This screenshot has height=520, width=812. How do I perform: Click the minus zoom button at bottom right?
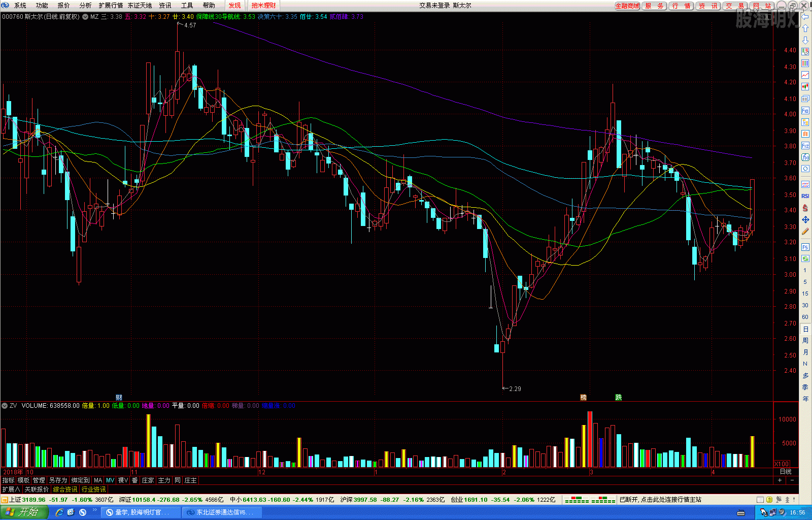click(792, 480)
